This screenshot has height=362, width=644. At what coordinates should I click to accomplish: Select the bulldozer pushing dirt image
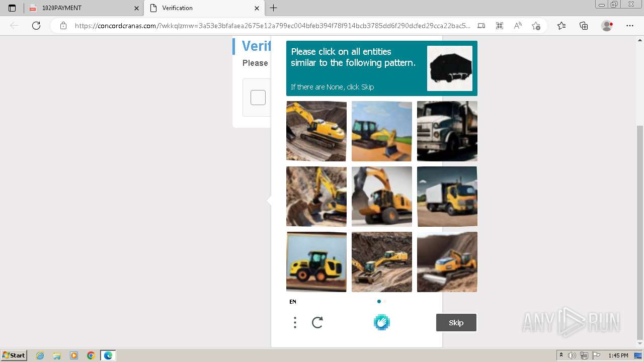(x=447, y=262)
